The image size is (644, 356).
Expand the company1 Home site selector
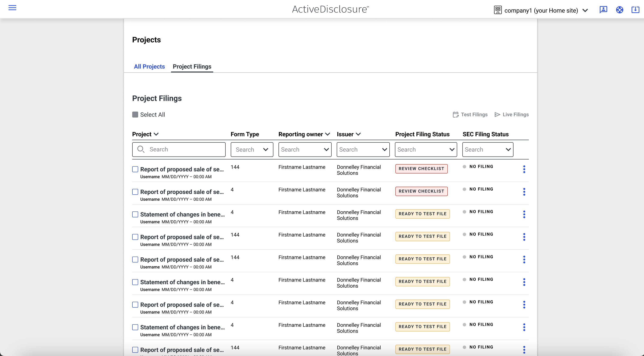point(585,10)
